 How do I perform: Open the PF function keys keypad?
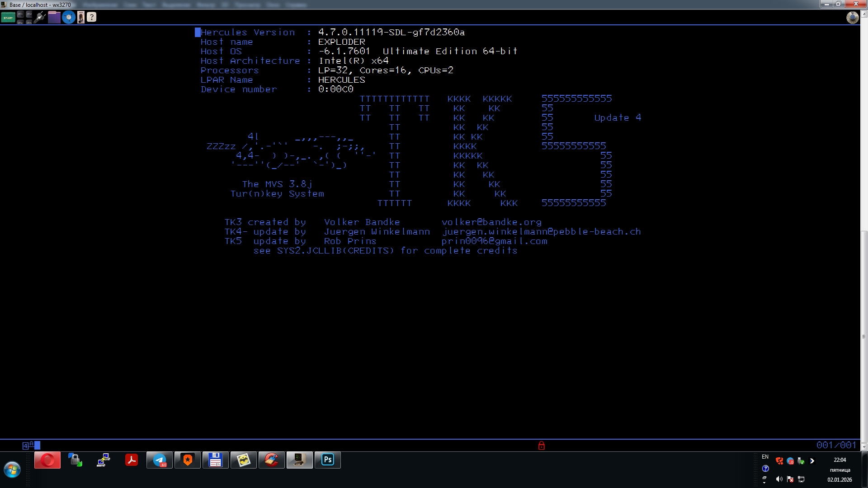tap(24, 17)
